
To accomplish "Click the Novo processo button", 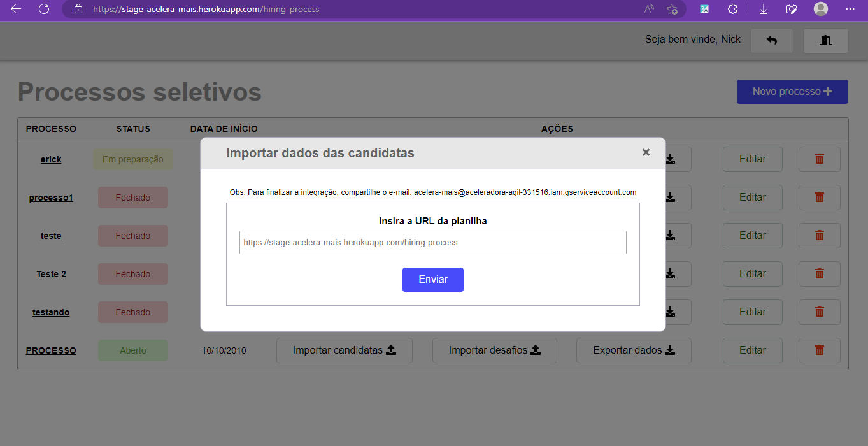I will pos(792,91).
